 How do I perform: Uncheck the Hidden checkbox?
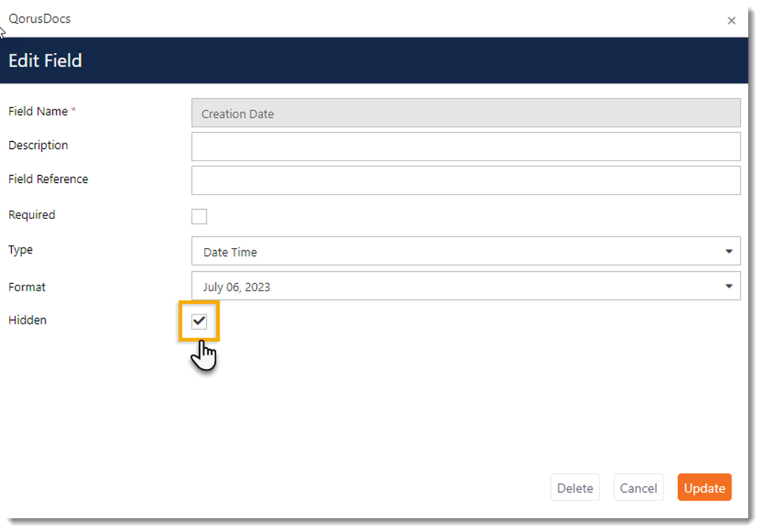coord(199,321)
